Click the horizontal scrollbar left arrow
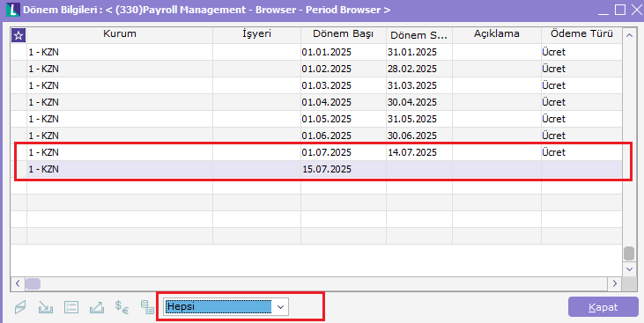 point(18,283)
